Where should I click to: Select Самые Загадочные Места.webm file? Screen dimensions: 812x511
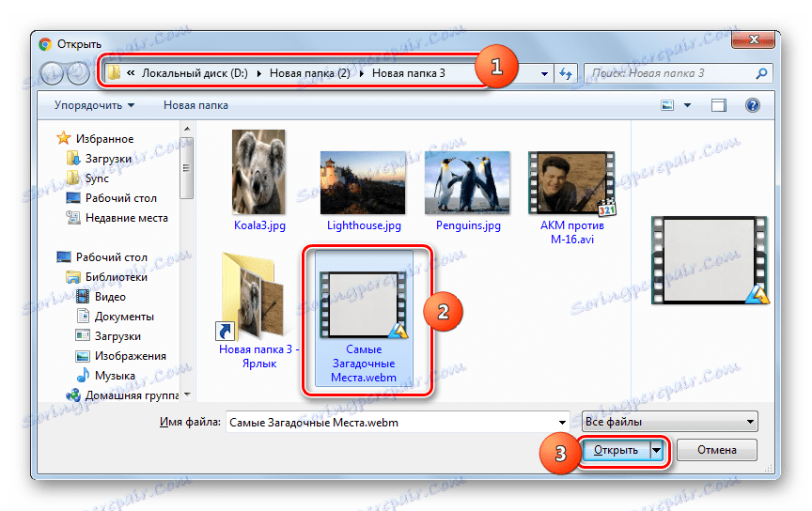(x=364, y=319)
